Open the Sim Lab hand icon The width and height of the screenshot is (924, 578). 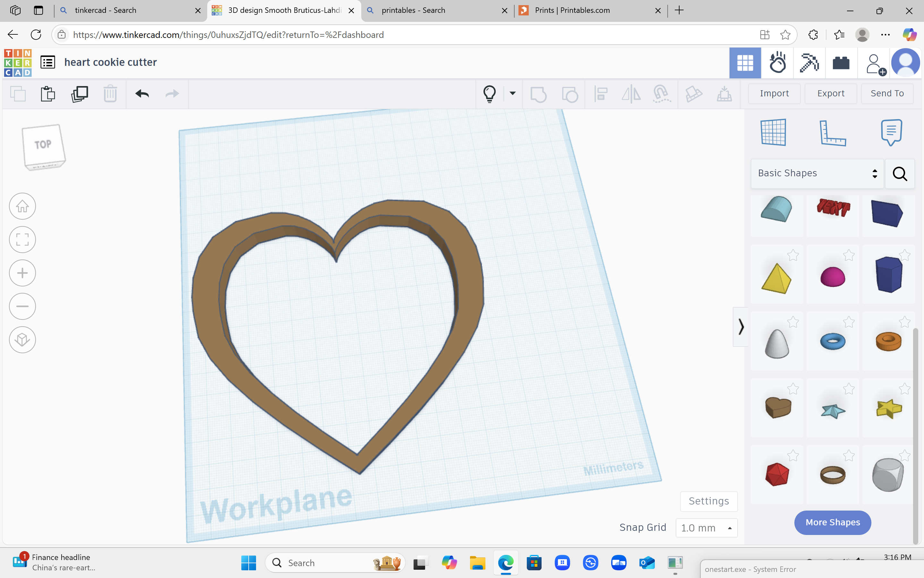(777, 63)
